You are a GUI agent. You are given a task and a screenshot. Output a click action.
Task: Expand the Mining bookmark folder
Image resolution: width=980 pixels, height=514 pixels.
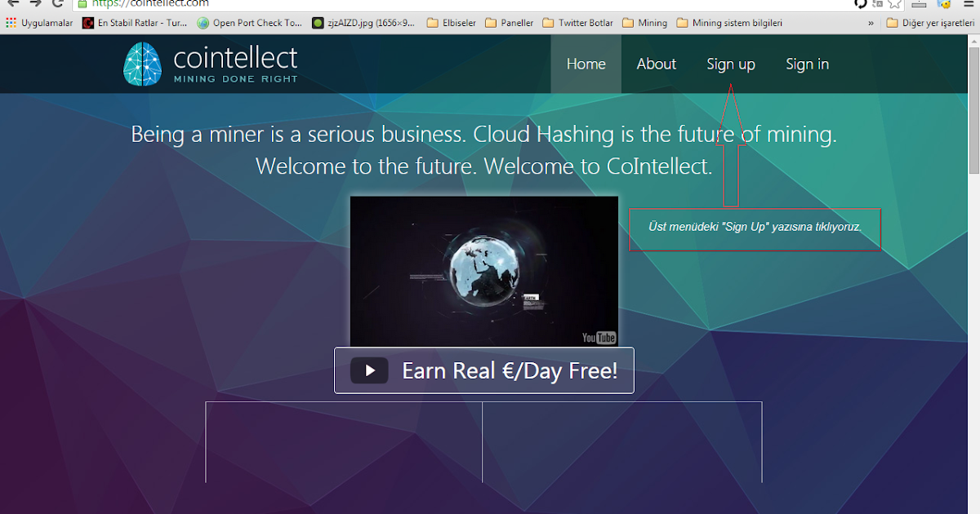pyautogui.click(x=644, y=23)
